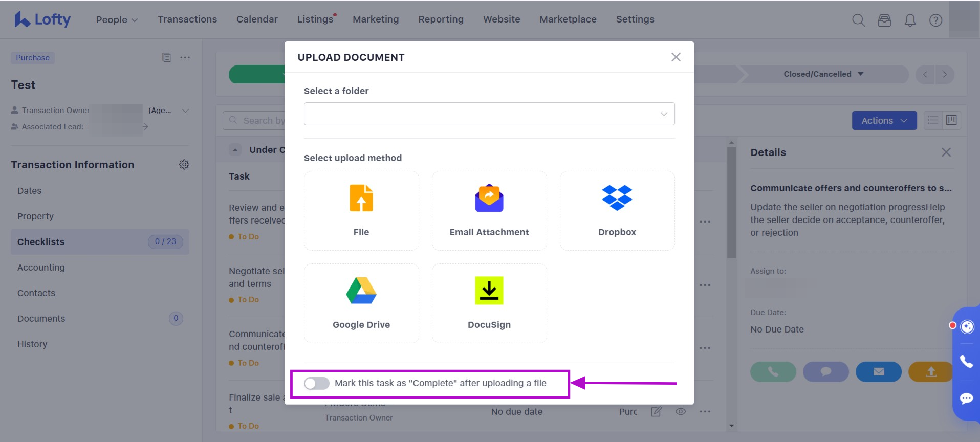Close the Upload Document dialog
Image resolution: width=980 pixels, height=442 pixels.
click(676, 57)
